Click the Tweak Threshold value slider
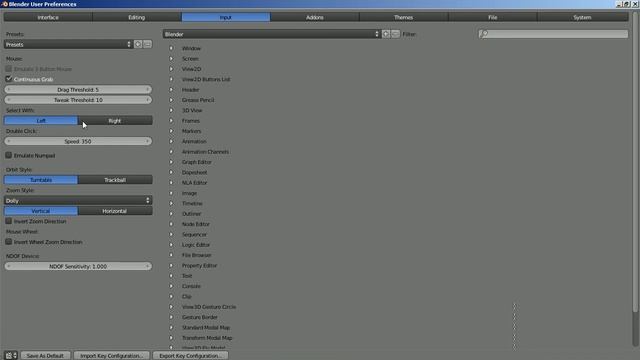Viewport: 640px width, 360px height. (x=78, y=100)
